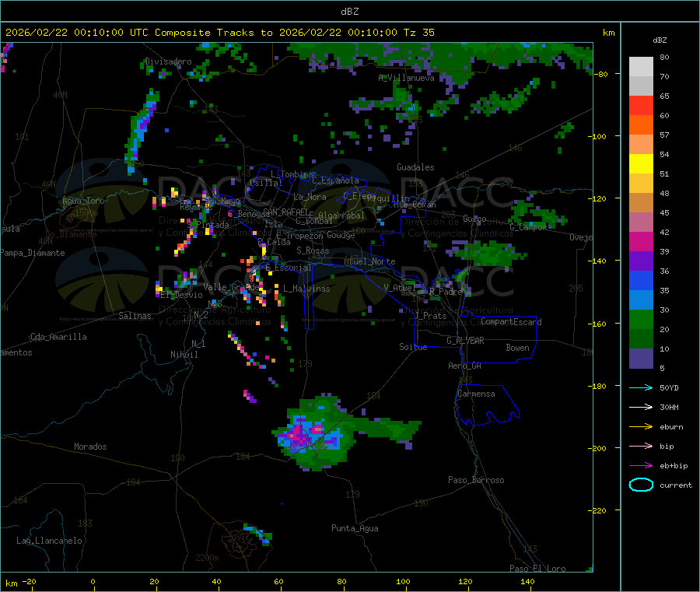Viewport: 700px width, 592px height.
Task: Click the Salinas map label
Action: coord(135,316)
